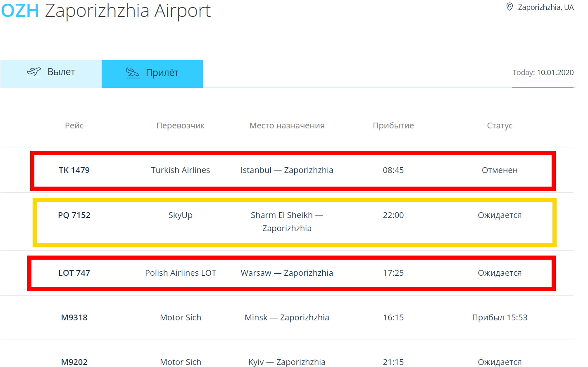Click the Рейс column header
Screen dimensions: 588x367
pos(74,125)
